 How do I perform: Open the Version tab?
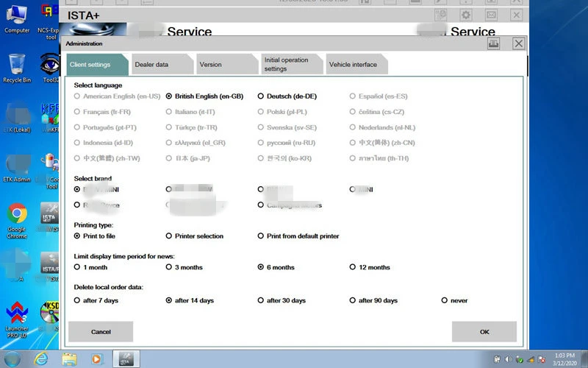point(227,64)
